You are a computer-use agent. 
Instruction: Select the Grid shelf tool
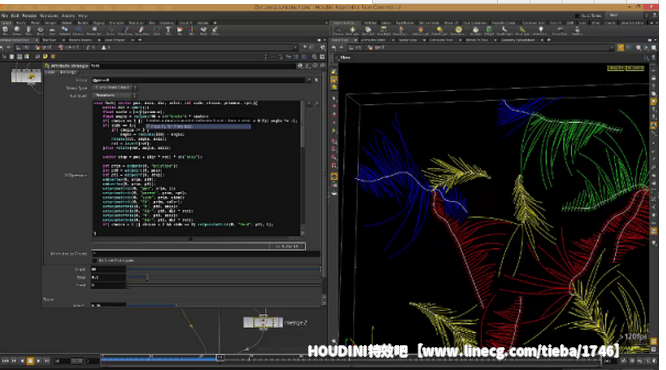[52, 31]
